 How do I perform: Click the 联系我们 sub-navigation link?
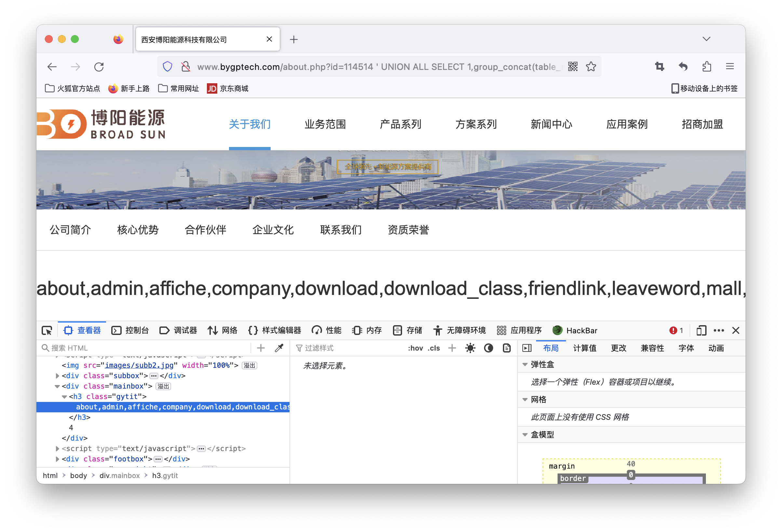341,230
